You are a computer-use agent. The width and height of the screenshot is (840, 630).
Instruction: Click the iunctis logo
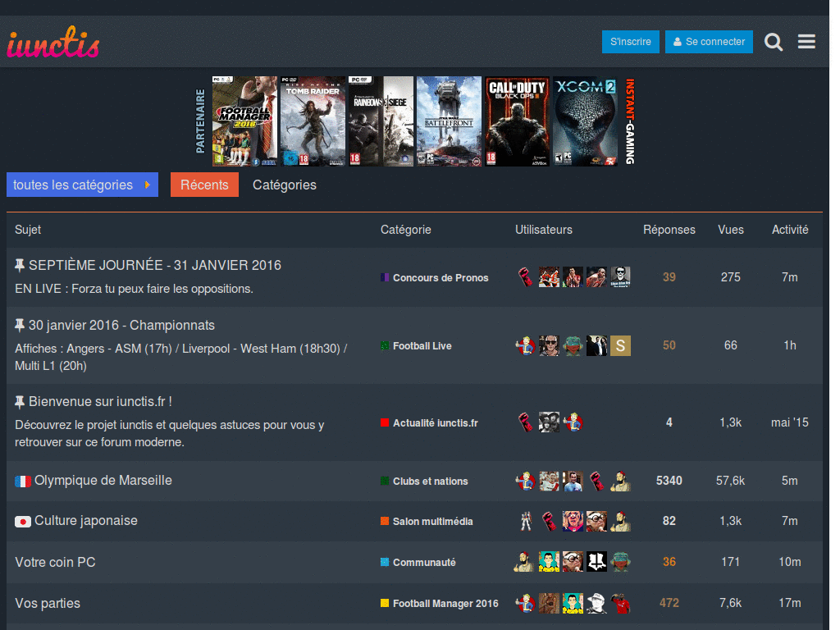53,43
